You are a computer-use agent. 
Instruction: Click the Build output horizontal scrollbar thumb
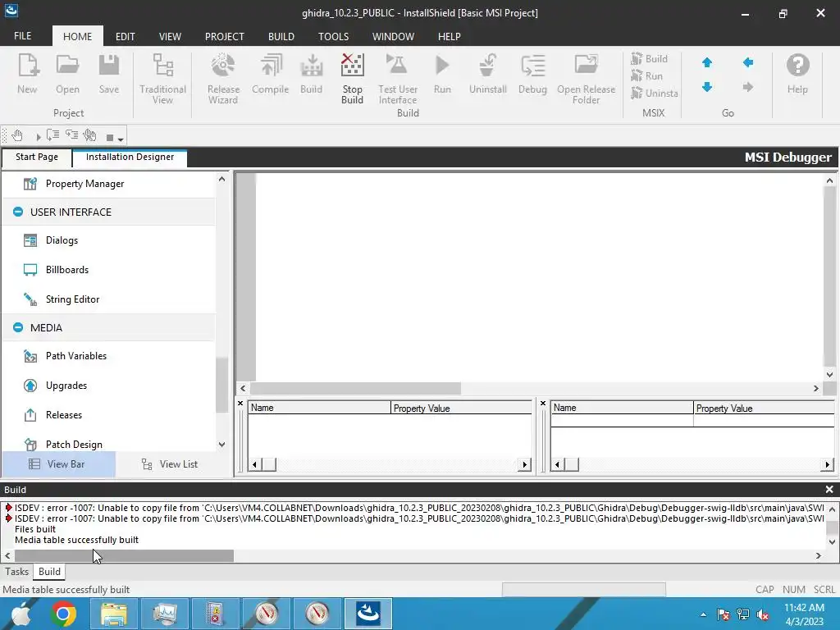point(124,556)
